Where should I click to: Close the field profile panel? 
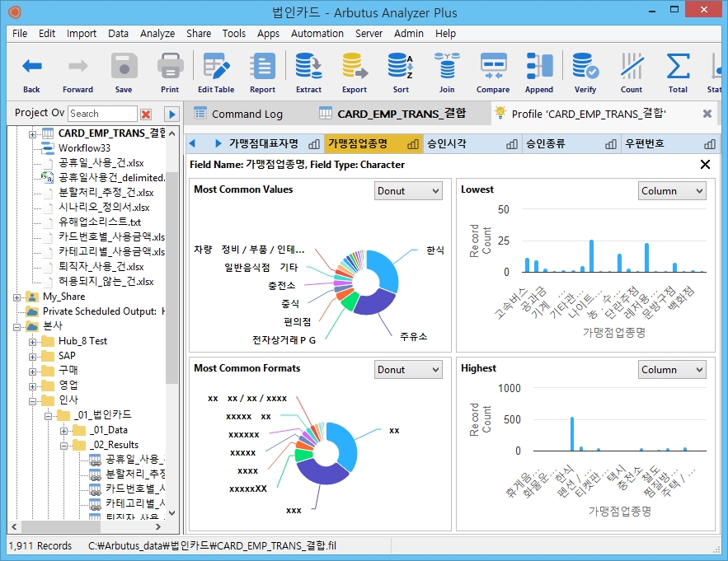[x=705, y=164]
